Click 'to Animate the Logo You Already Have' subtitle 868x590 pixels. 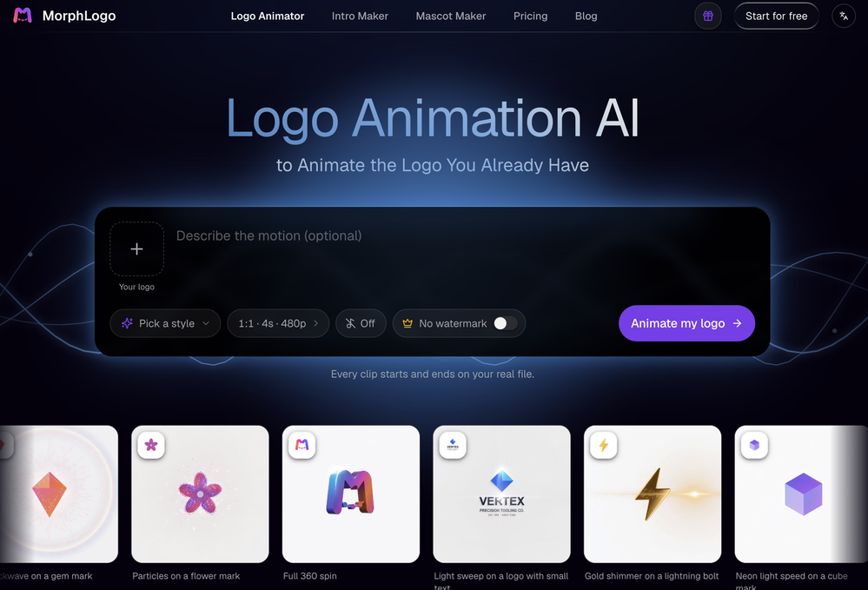point(433,165)
